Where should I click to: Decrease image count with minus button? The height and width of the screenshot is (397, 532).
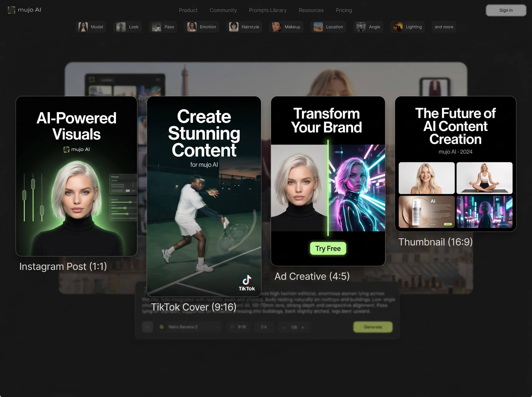tap(284, 327)
